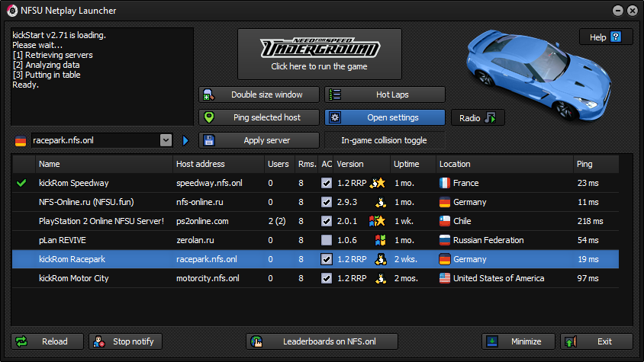This screenshot has width=644, height=362.
Task: Sort by Uptime column header
Action: [x=413, y=164]
